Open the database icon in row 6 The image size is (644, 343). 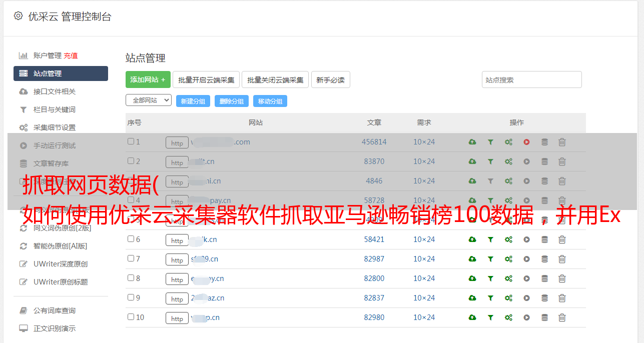tap(544, 239)
